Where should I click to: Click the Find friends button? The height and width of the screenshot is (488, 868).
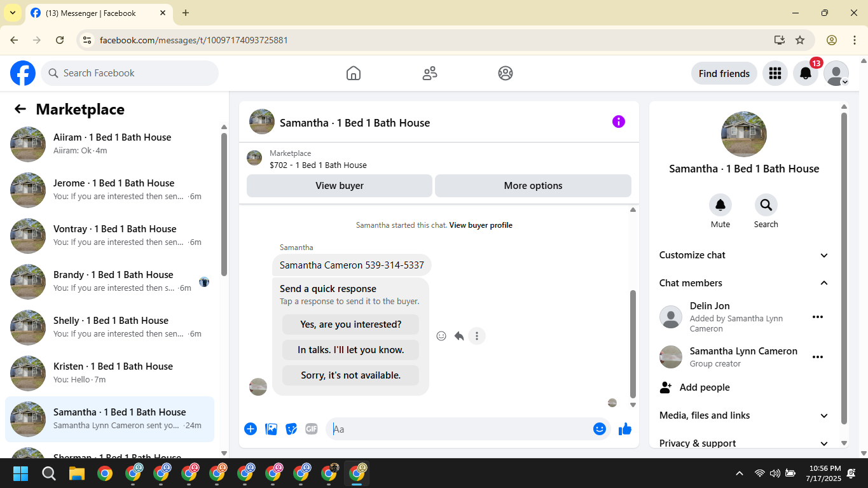coord(724,73)
